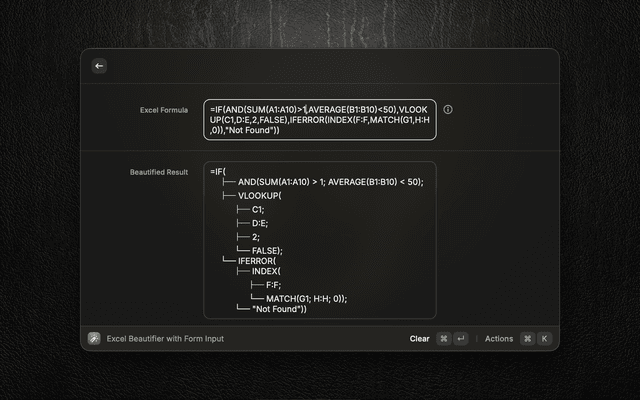Click the info icon beside Excel Formula field
The width and height of the screenshot is (640, 400).
(447, 109)
